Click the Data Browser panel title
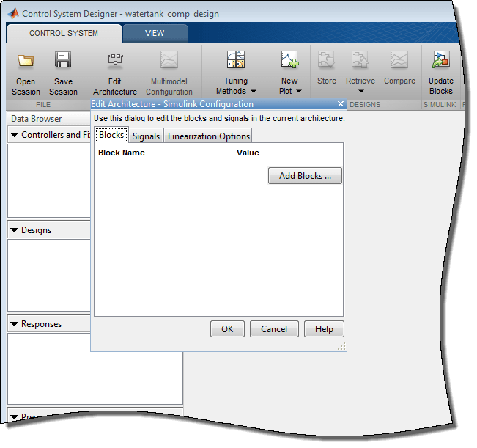This screenshot has width=477, height=448. (x=36, y=119)
